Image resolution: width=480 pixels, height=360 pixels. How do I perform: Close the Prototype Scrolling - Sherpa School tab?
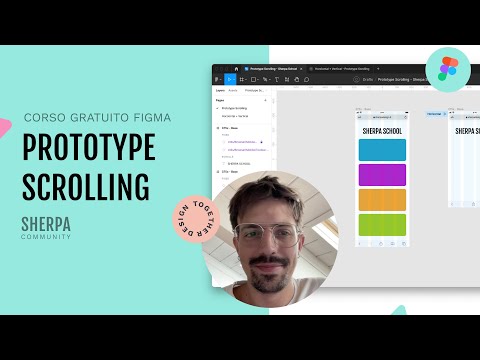tap(301, 69)
